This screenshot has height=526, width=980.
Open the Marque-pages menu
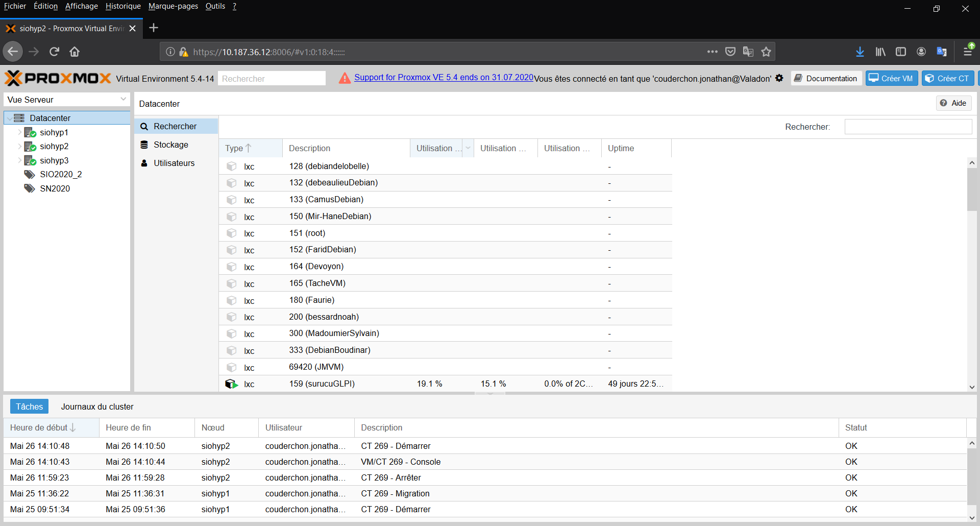pyautogui.click(x=173, y=6)
